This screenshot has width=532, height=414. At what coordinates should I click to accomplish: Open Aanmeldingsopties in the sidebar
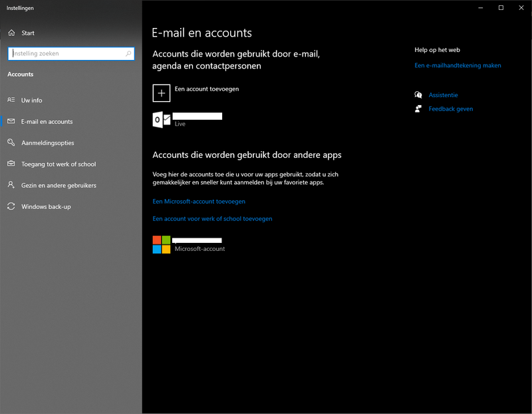click(x=48, y=142)
